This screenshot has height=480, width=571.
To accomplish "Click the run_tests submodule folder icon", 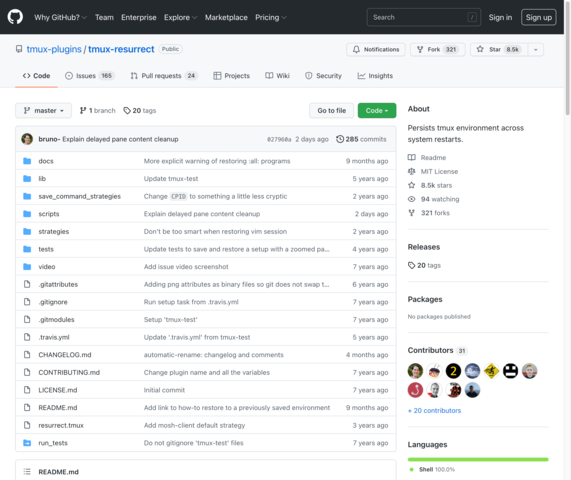I will click(27, 443).
